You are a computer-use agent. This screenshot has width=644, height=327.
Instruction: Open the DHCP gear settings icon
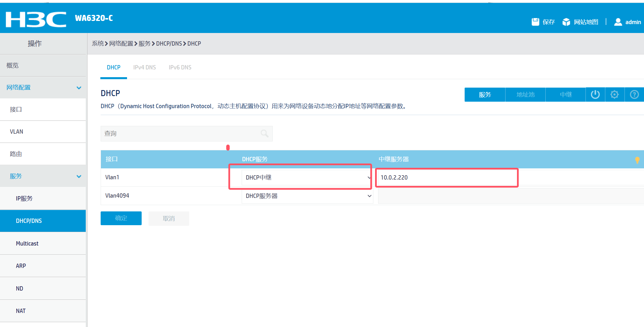(614, 94)
